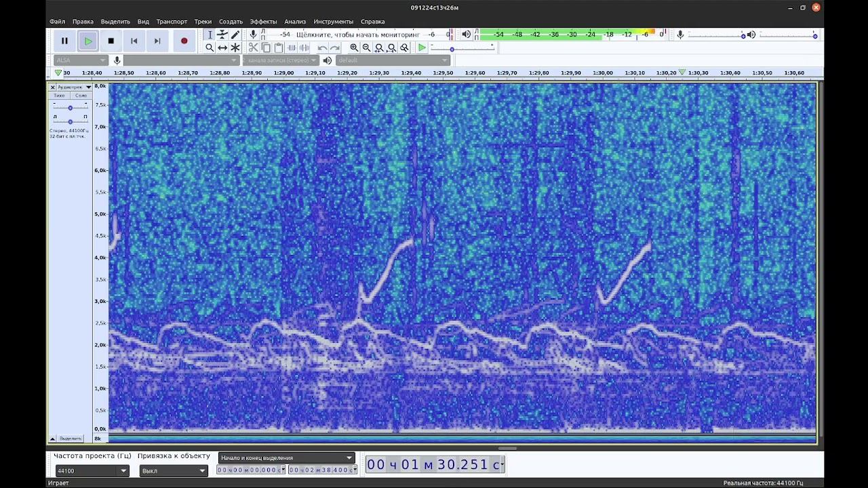Skip to the start of the project
Image resolution: width=868 pixels, height=488 pixels.
(134, 41)
